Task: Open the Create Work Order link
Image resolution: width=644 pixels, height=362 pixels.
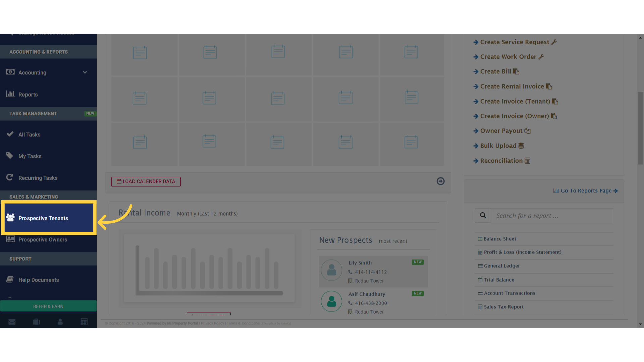Action: tap(508, 57)
